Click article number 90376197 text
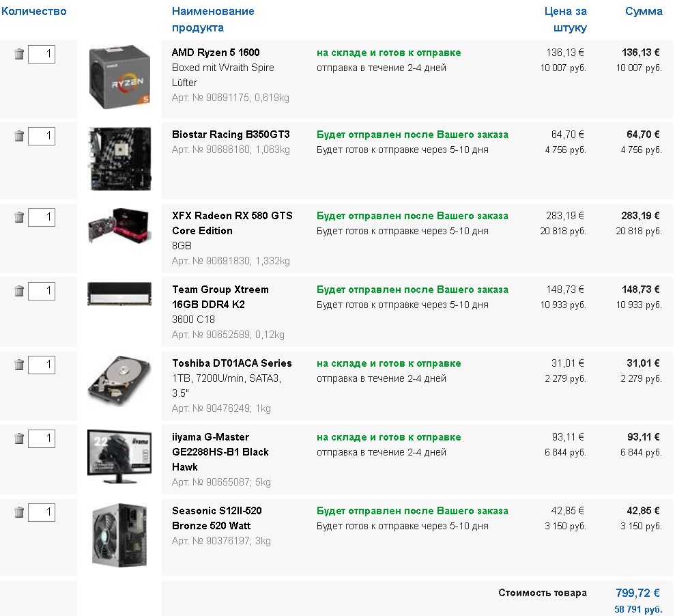 221,541
